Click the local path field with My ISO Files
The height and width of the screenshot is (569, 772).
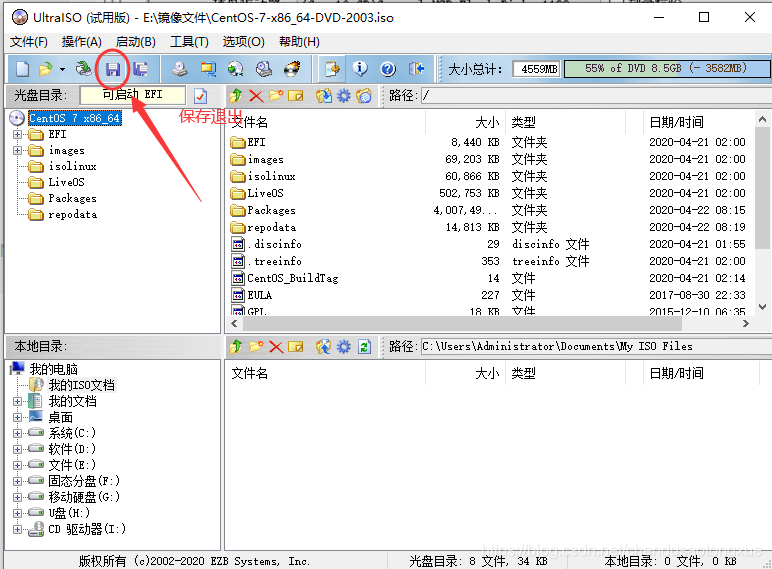[596, 347]
